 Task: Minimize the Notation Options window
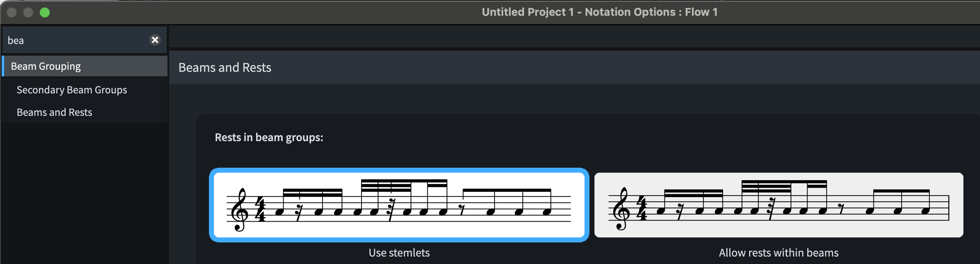28,12
